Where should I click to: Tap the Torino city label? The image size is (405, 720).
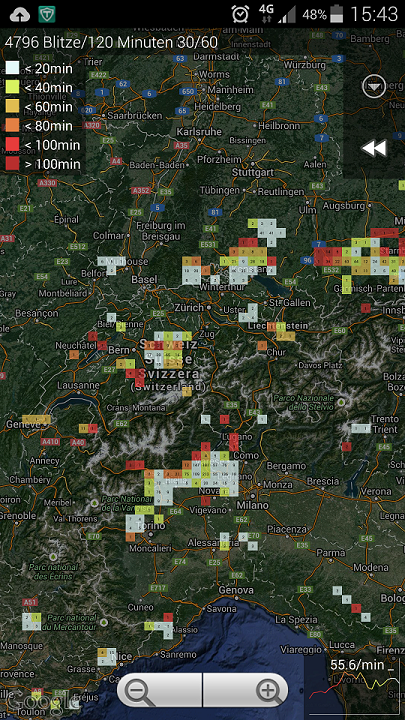click(150, 526)
